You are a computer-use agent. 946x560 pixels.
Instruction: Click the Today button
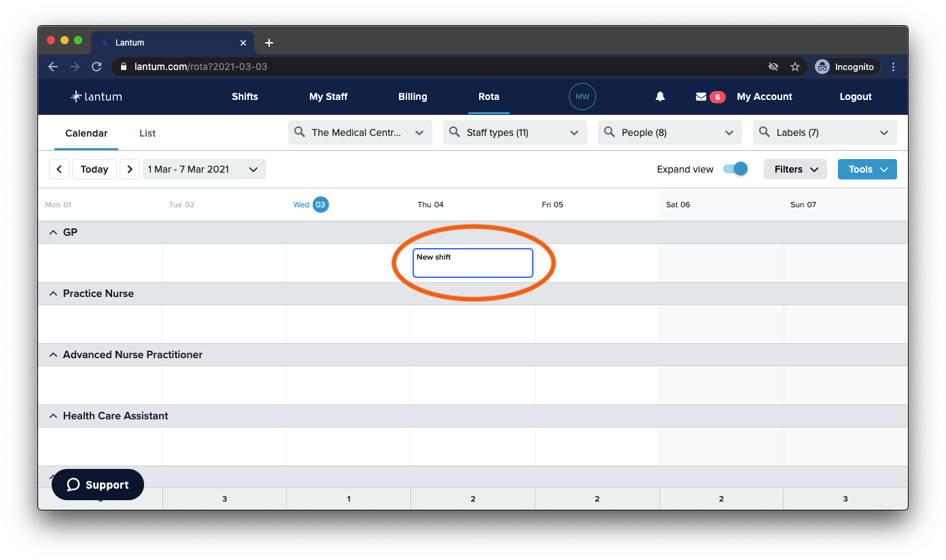[x=94, y=169]
